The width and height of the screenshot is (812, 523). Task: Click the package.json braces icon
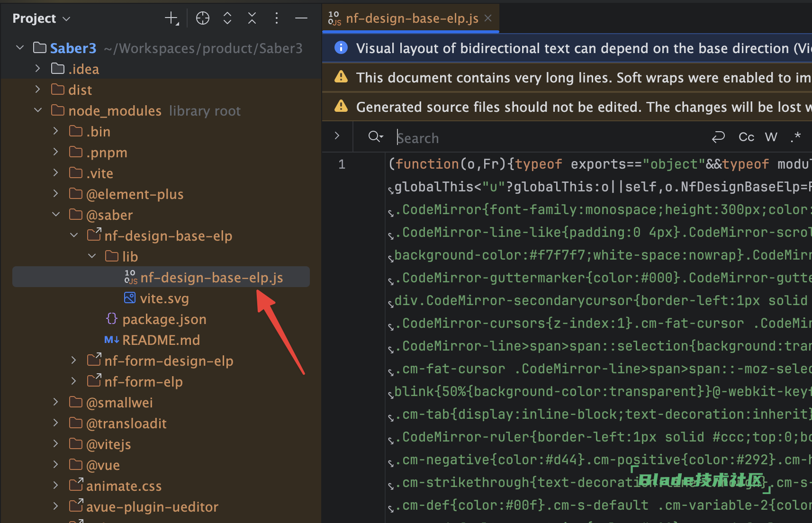pos(112,319)
